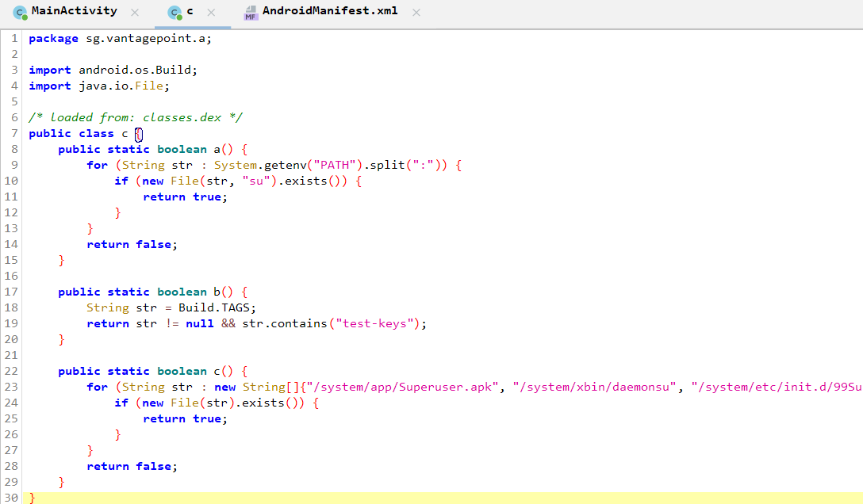This screenshot has height=504, width=863.
Task: Click new File(str).exists() on line 24
Action: [x=223, y=403]
